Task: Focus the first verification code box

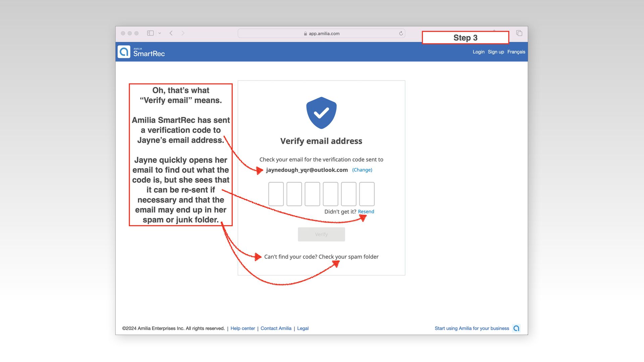Action: [x=276, y=194]
